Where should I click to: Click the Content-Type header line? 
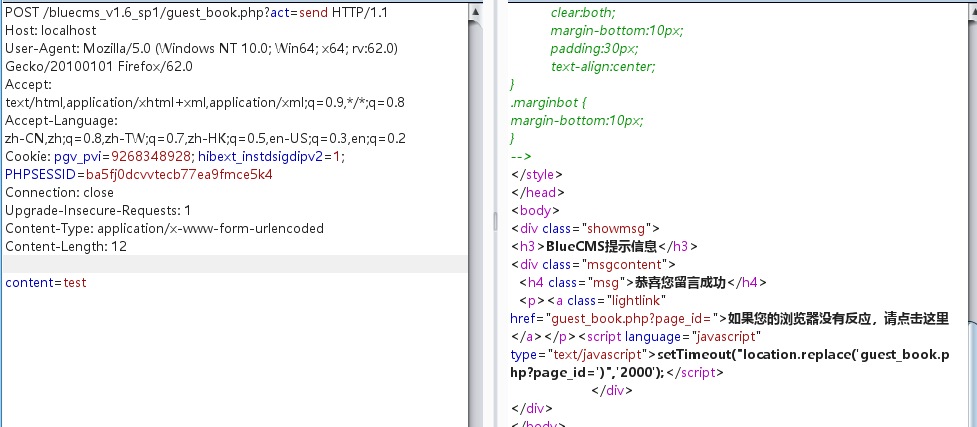tap(164, 228)
